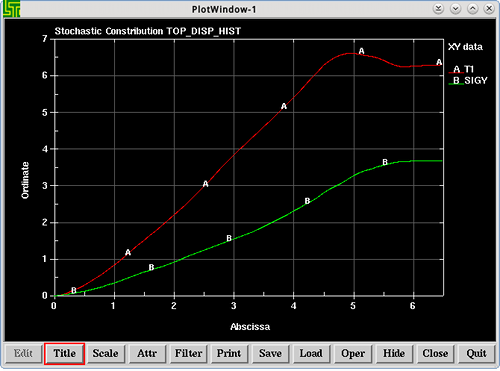This screenshot has height=371, width=500.
Task: Click the green SIGY legend line swatch
Action: pyautogui.click(x=456, y=84)
